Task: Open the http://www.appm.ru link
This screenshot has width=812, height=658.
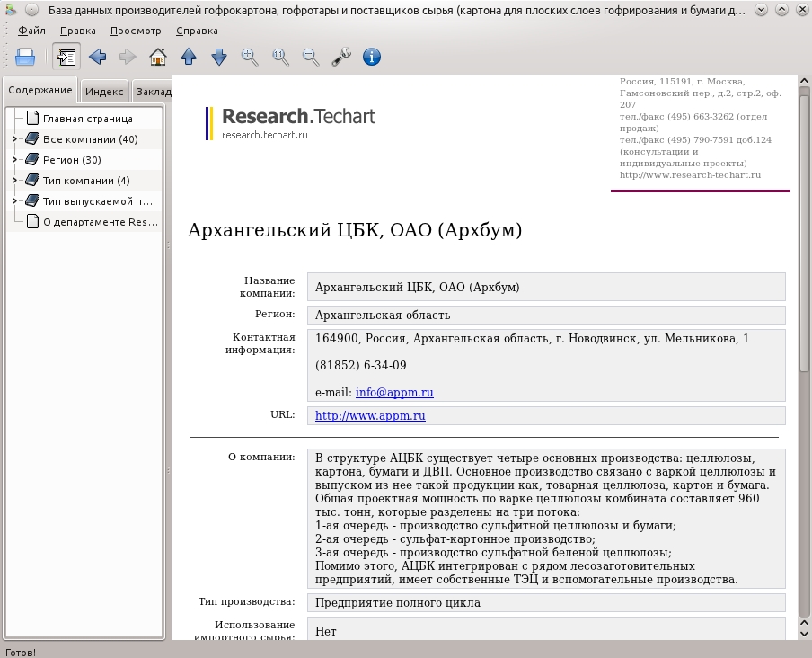Action: tap(370, 415)
